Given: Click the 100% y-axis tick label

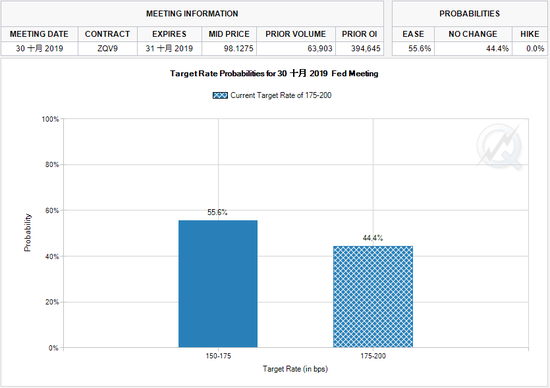Looking at the screenshot, I should tap(51, 119).
